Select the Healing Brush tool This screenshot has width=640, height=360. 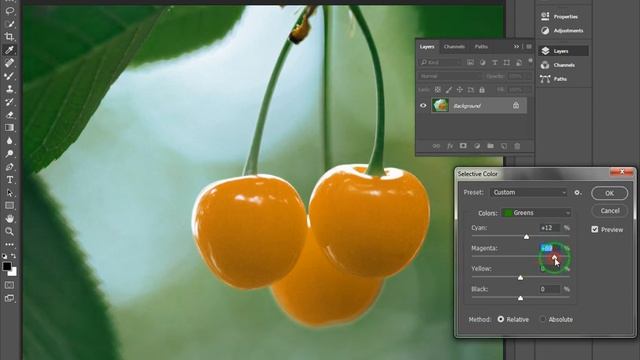(x=9, y=63)
